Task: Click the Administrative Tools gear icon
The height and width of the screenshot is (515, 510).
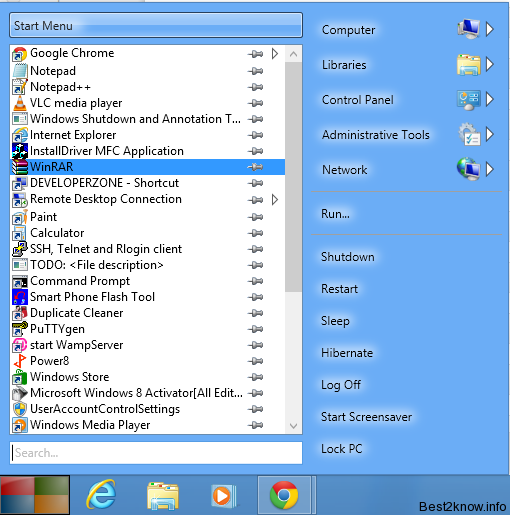Action: point(469,134)
